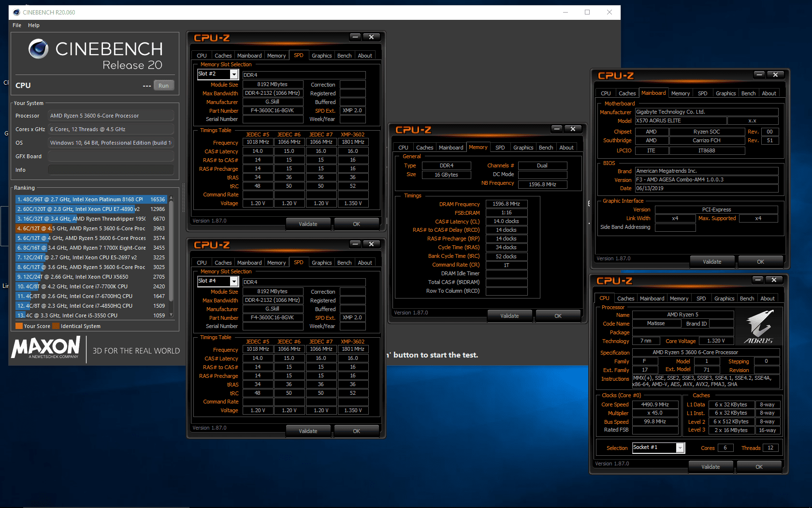Image resolution: width=812 pixels, height=508 pixels.
Task: Click BIOS Version F3 AGESA field
Action: click(707, 179)
